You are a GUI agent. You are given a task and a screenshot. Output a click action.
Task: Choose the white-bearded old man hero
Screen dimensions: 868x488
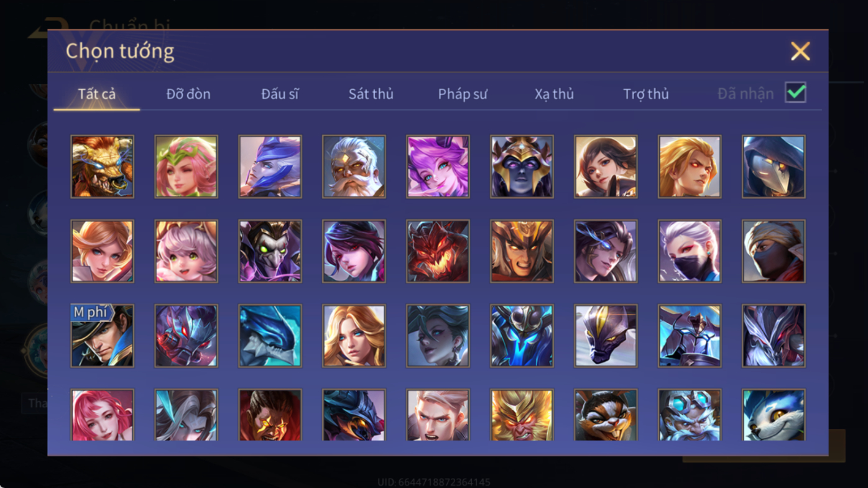pos(354,167)
